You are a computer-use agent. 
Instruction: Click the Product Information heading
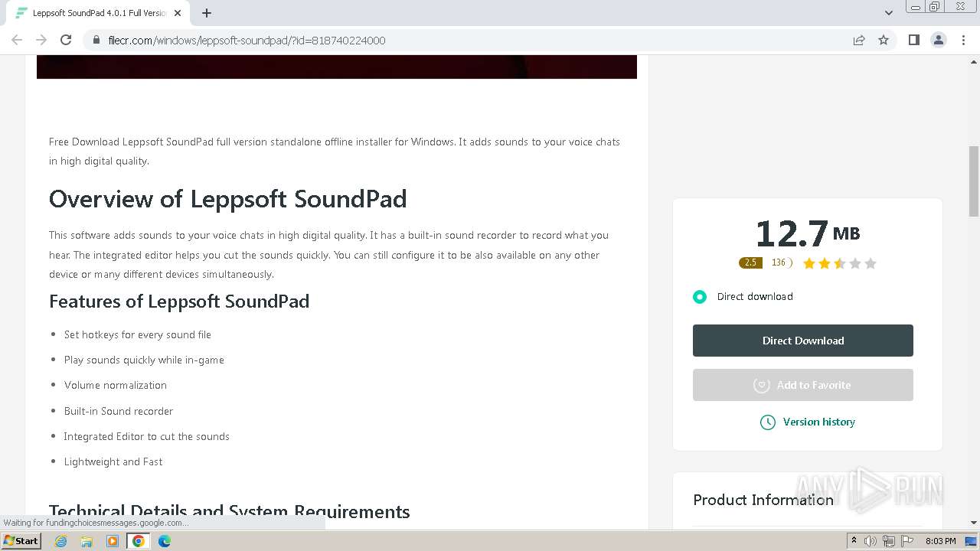pos(763,500)
